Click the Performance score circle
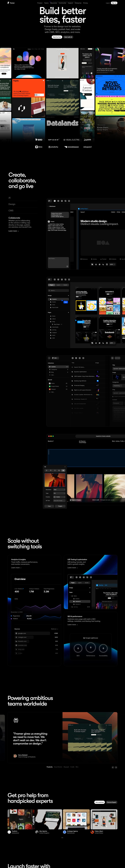125x868 pixels. 91,647
